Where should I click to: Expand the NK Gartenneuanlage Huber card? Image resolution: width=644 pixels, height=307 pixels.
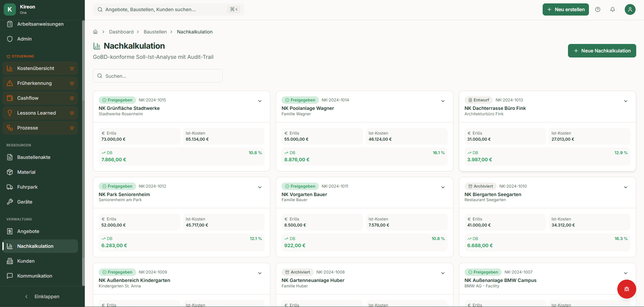[443, 273]
